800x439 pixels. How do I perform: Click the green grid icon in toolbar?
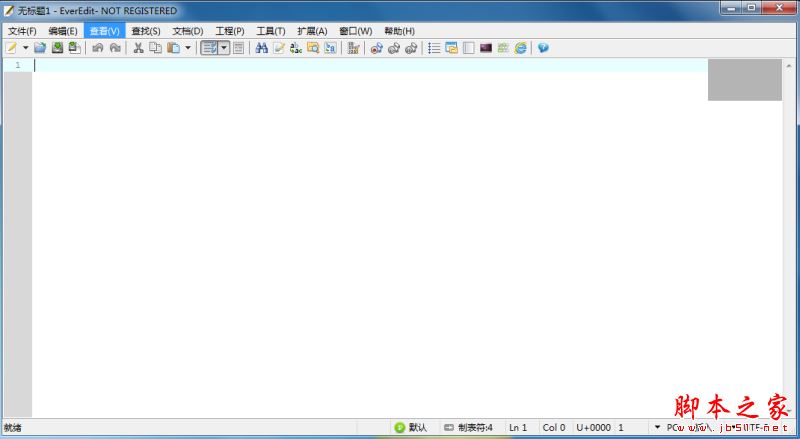[x=503, y=48]
